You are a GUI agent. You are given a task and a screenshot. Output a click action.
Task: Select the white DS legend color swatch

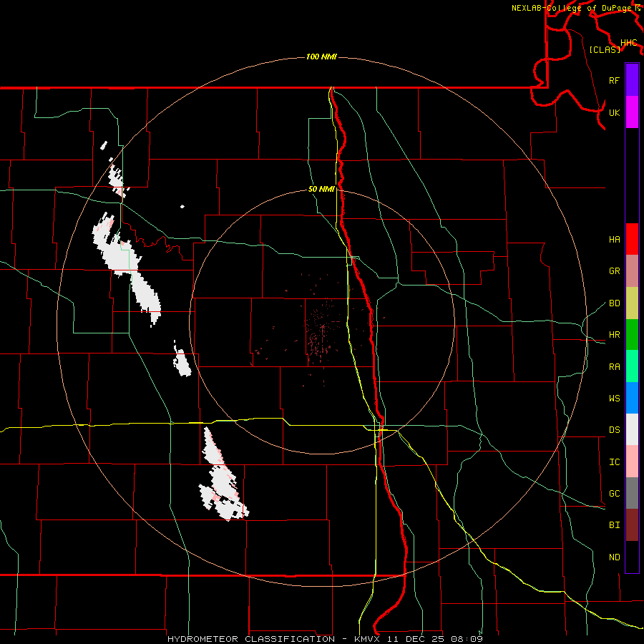(632, 429)
